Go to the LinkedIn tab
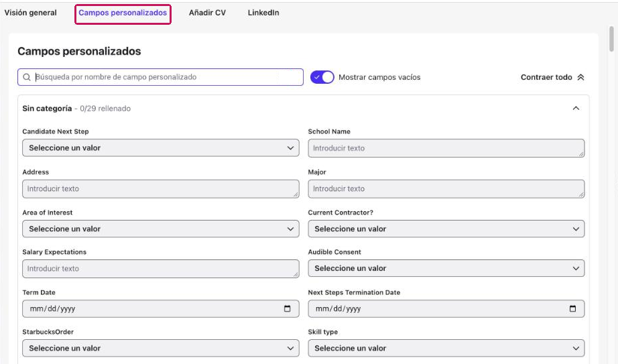The width and height of the screenshot is (618, 364). [x=263, y=13]
